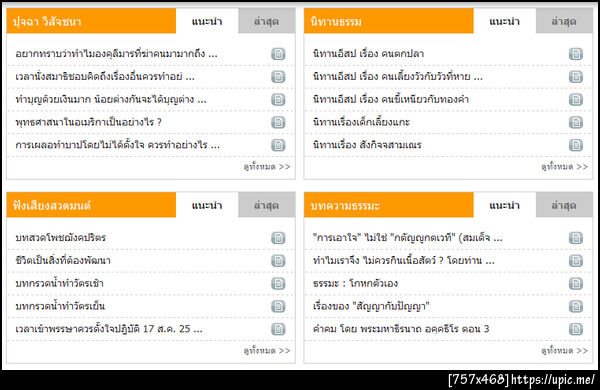Click document icon beside บทกรวดน้ำทำวัตรเช้า row

(x=278, y=284)
